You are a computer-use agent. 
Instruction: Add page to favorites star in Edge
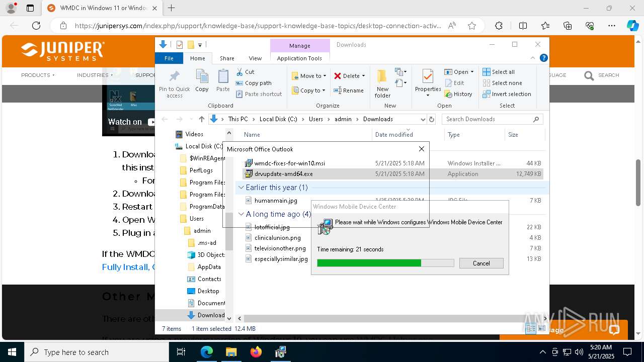(472, 26)
